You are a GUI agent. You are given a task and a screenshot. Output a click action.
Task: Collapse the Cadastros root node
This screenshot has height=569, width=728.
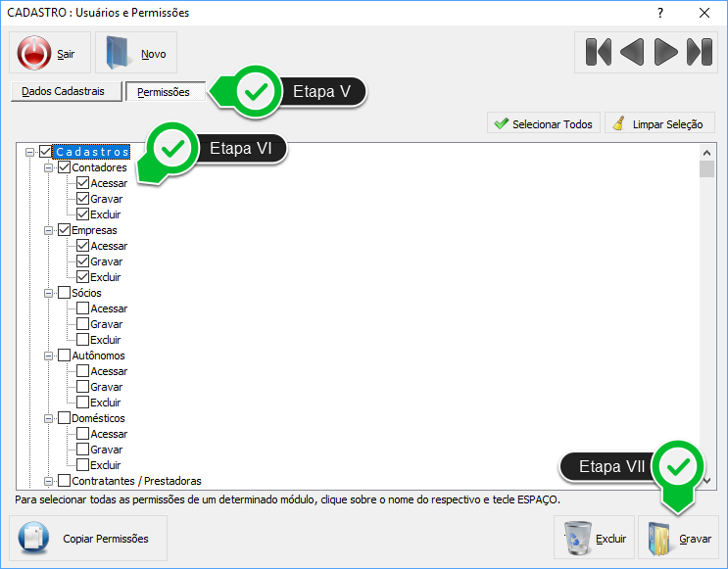29,152
